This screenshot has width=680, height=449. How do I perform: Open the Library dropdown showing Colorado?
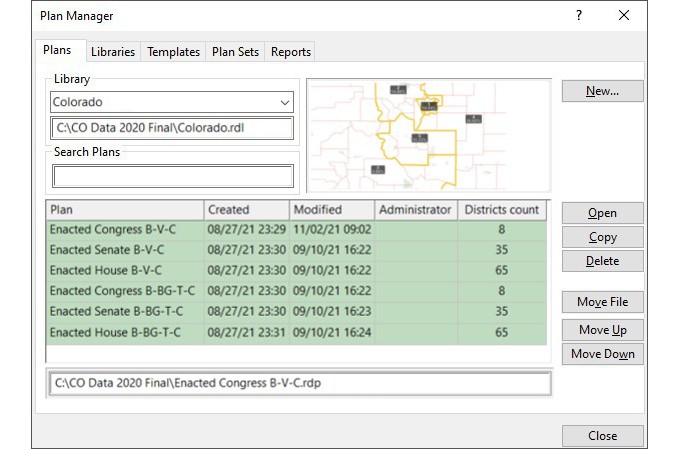(x=172, y=102)
